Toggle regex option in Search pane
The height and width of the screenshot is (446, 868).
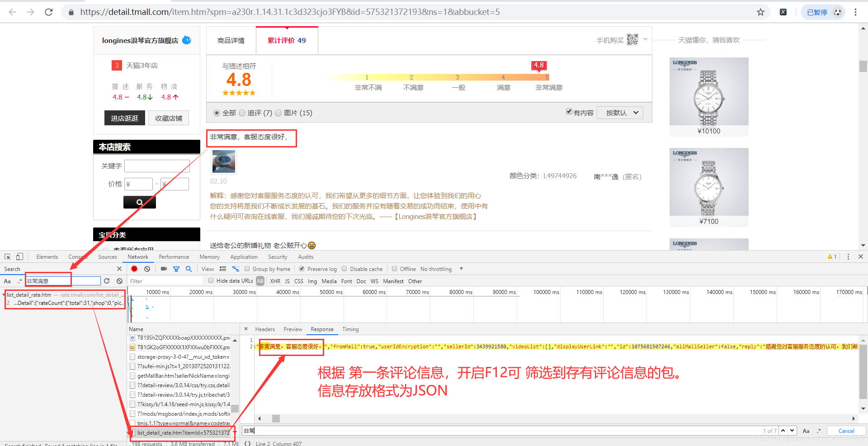[19, 281]
